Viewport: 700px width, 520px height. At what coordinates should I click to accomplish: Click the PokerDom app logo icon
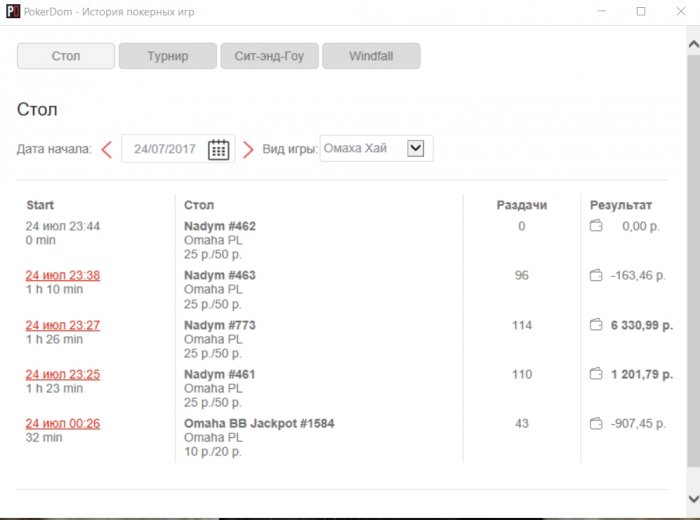[x=12, y=11]
